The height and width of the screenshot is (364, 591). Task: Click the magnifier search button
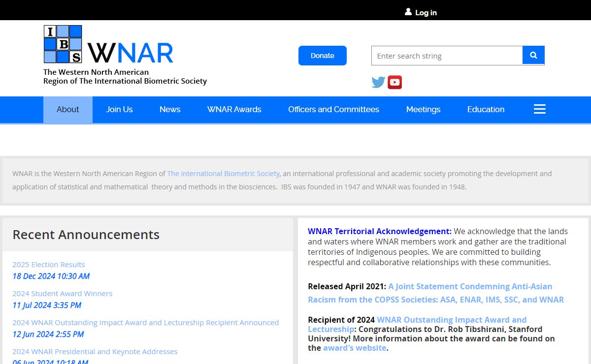point(533,56)
